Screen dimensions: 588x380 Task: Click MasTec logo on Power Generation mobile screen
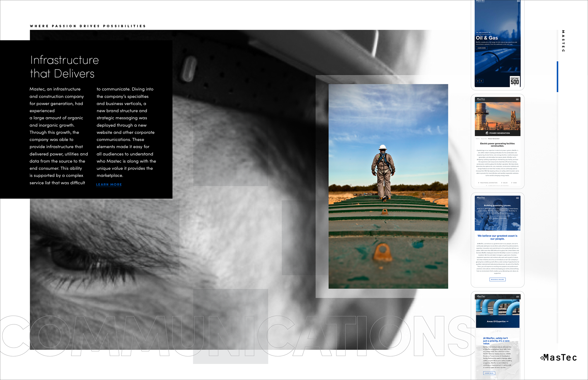(x=481, y=99)
